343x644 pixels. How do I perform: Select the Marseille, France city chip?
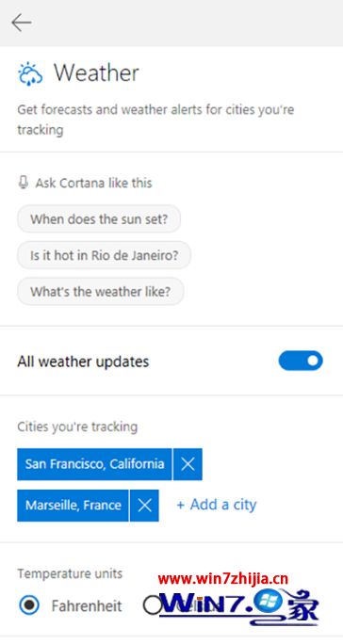coord(73,506)
